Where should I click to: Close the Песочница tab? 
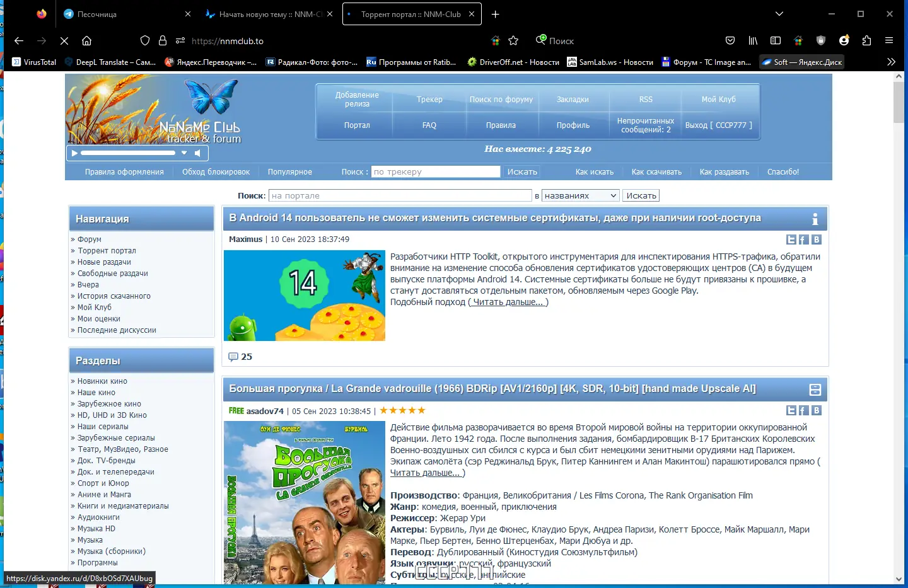188,14
